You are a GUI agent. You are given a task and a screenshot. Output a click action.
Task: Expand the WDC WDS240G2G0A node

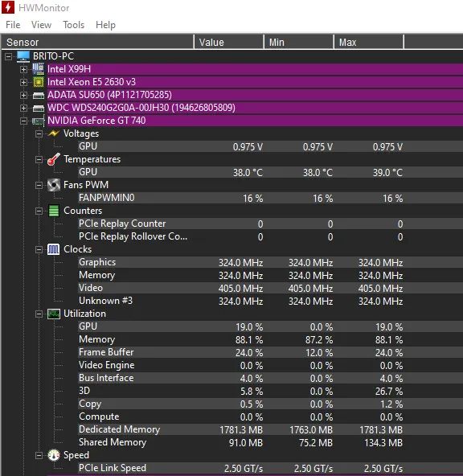click(x=23, y=108)
